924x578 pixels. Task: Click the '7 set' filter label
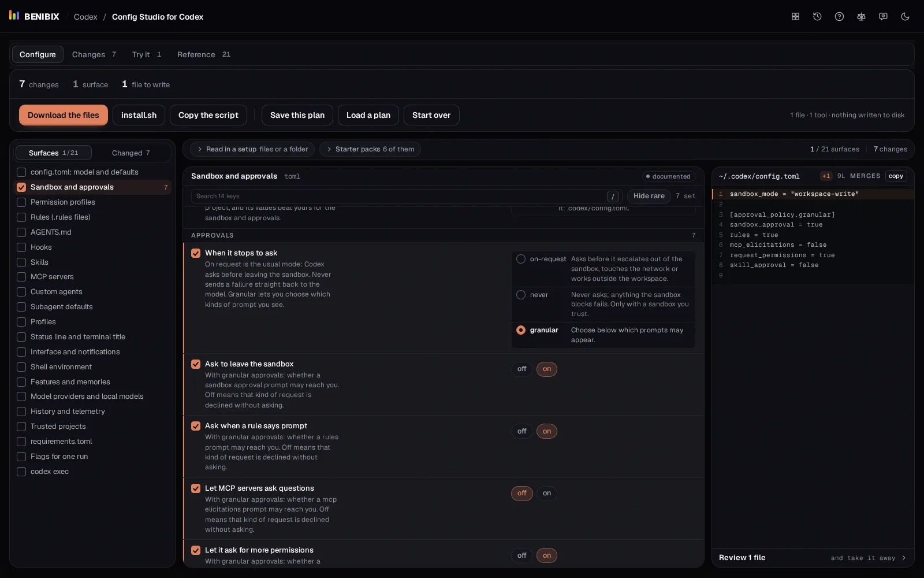(x=685, y=197)
